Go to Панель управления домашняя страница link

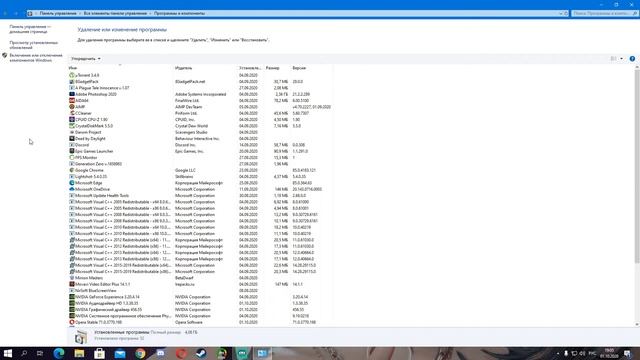[30, 29]
